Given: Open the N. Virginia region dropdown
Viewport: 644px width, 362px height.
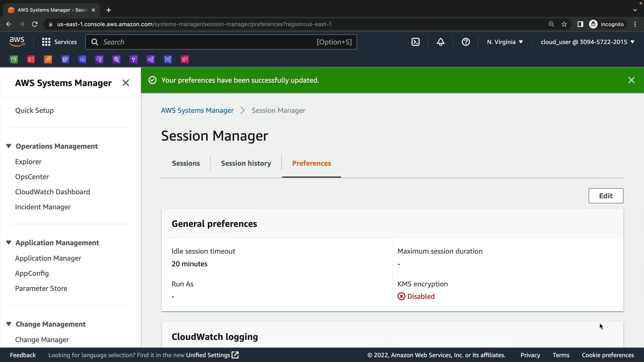Looking at the screenshot, I should coord(505,42).
